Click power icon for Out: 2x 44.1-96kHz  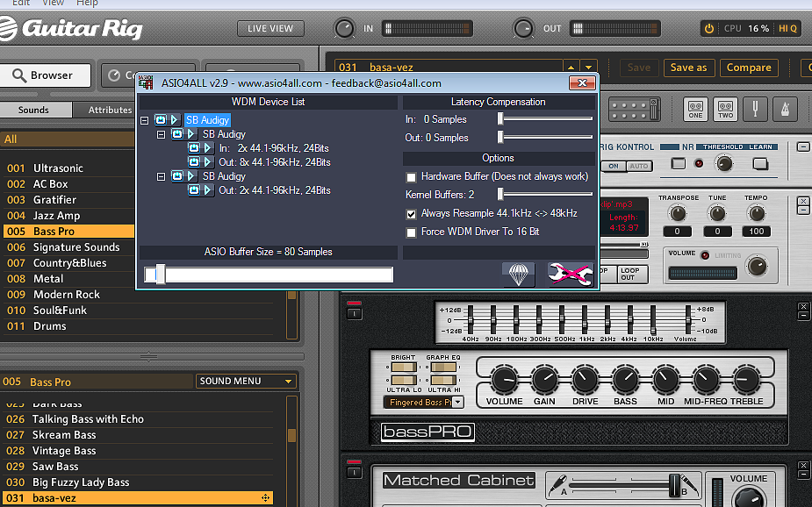(194, 189)
